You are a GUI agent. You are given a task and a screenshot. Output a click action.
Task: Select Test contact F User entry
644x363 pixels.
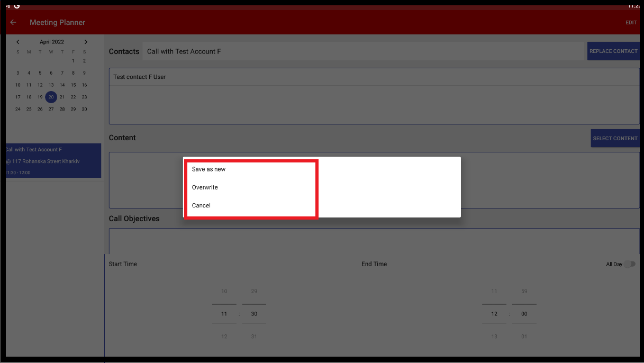[140, 77]
